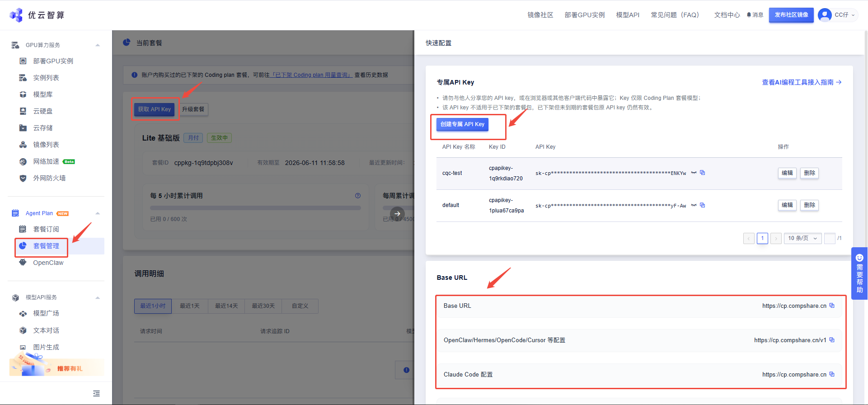Screen dimensions: 868x405
Task: Open the 需要帮助 help widget
Action: coord(859,273)
